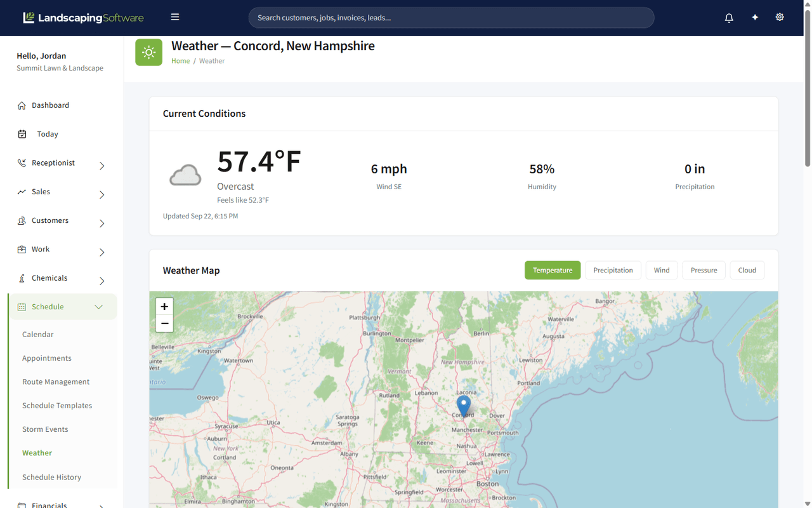Expand the Receptionist menu chevron
The height and width of the screenshot is (508, 812).
click(102, 166)
